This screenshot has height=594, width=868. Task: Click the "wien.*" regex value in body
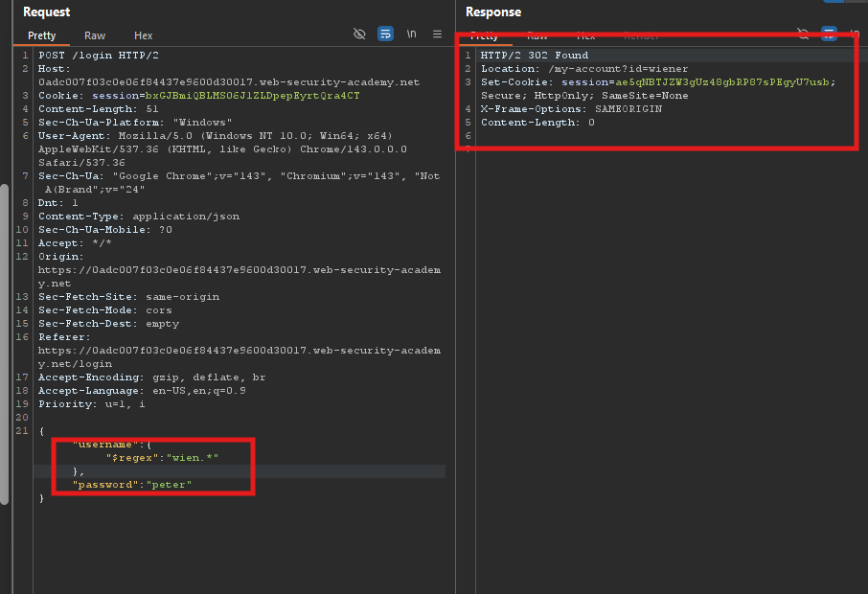click(193, 458)
